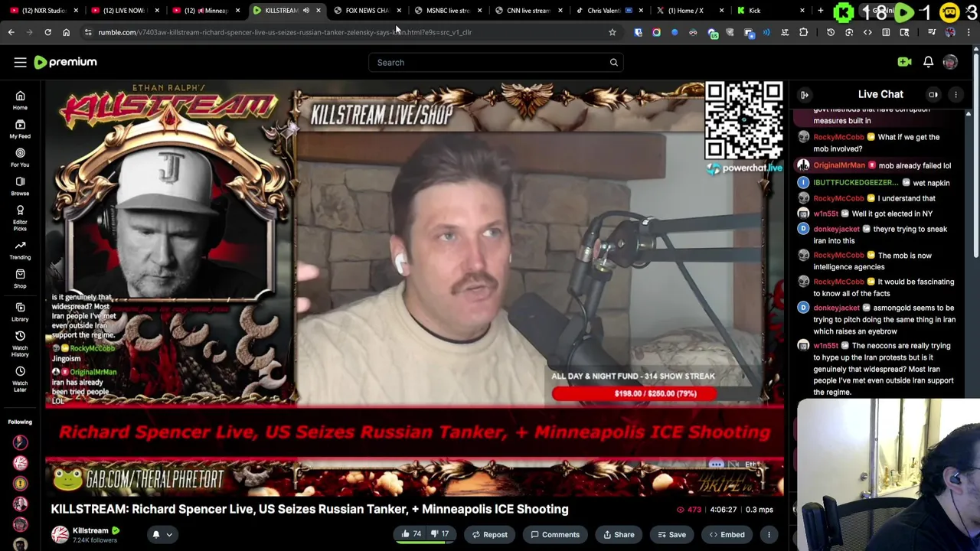Click the 7.24K followers text

[x=95, y=540]
